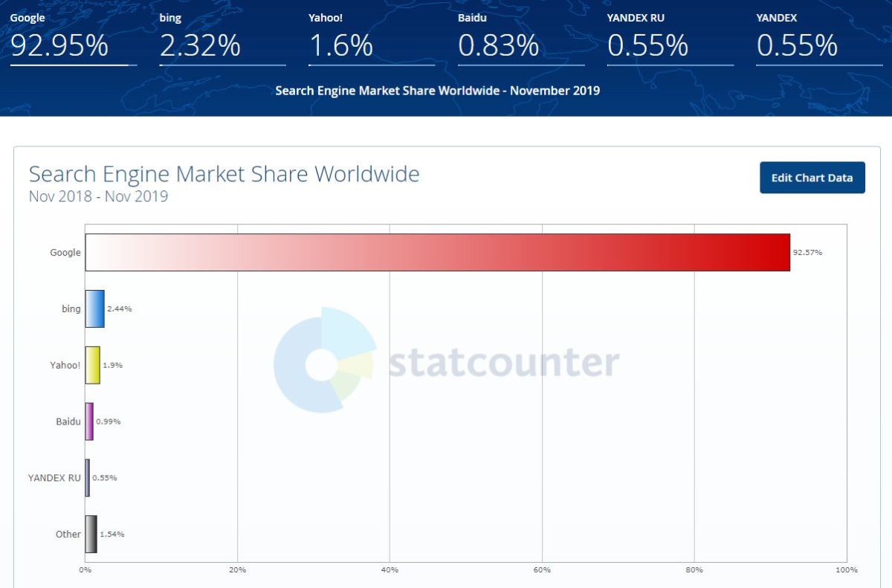Click the YANDEX RU axis label
Image resolution: width=892 pixels, height=588 pixels.
[54, 478]
